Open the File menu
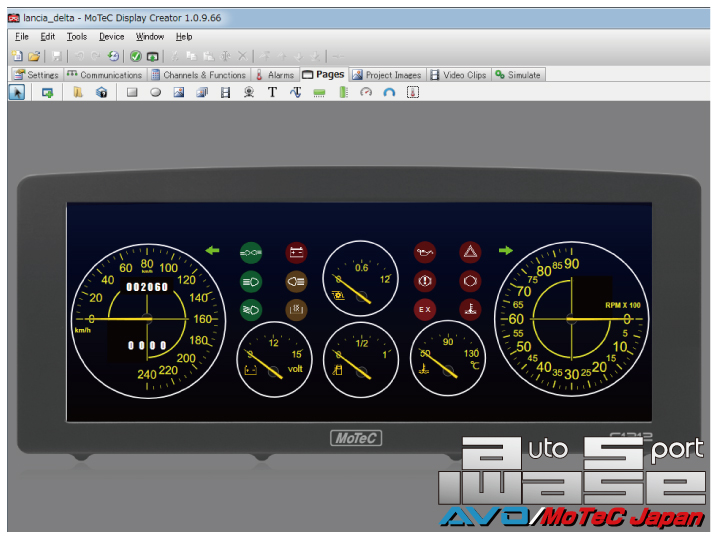This screenshot has width=717, height=539. (21, 37)
